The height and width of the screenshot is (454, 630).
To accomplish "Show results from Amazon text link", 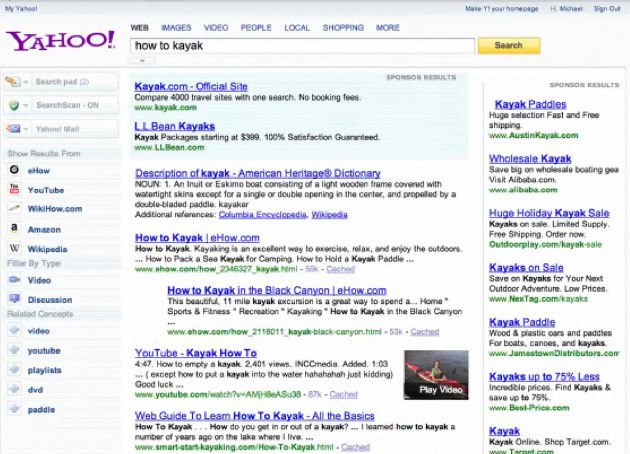I will tap(44, 230).
